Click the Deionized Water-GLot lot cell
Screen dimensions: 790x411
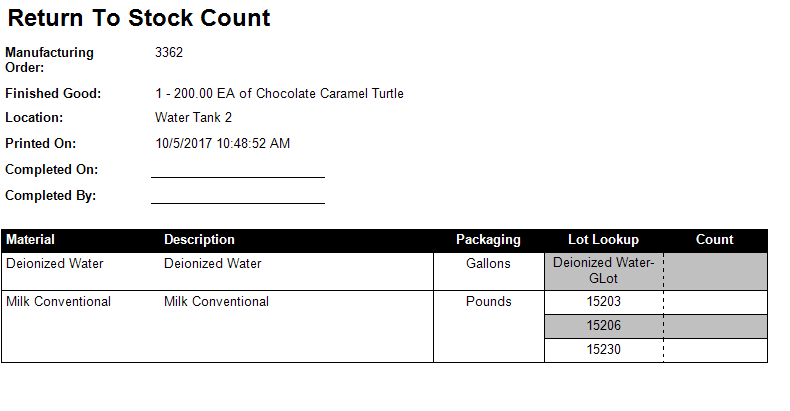(604, 271)
